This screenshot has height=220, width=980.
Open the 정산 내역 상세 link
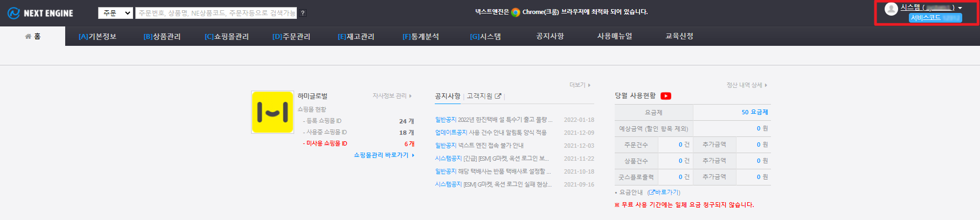click(746, 85)
